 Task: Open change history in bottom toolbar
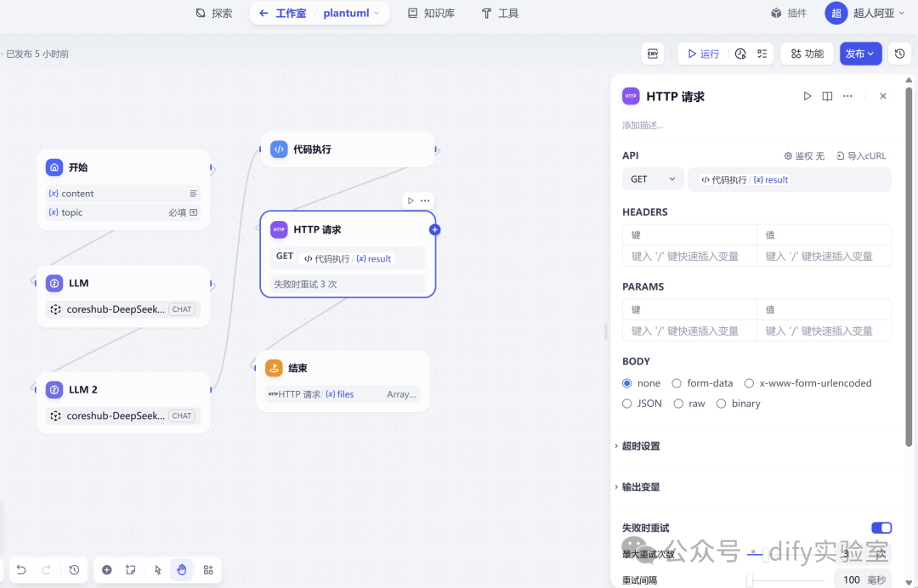74,570
